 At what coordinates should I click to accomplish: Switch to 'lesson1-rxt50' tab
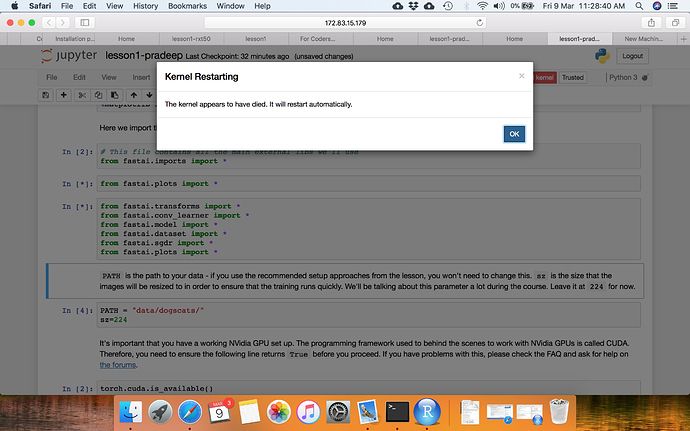191,39
